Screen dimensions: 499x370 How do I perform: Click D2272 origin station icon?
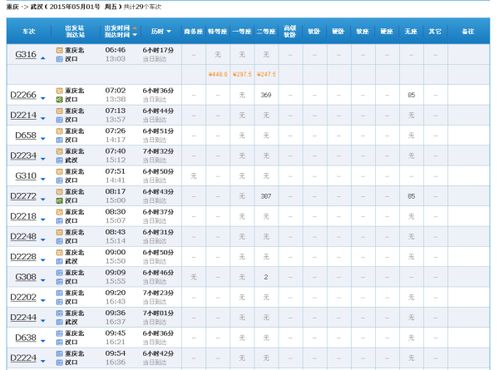59,192
